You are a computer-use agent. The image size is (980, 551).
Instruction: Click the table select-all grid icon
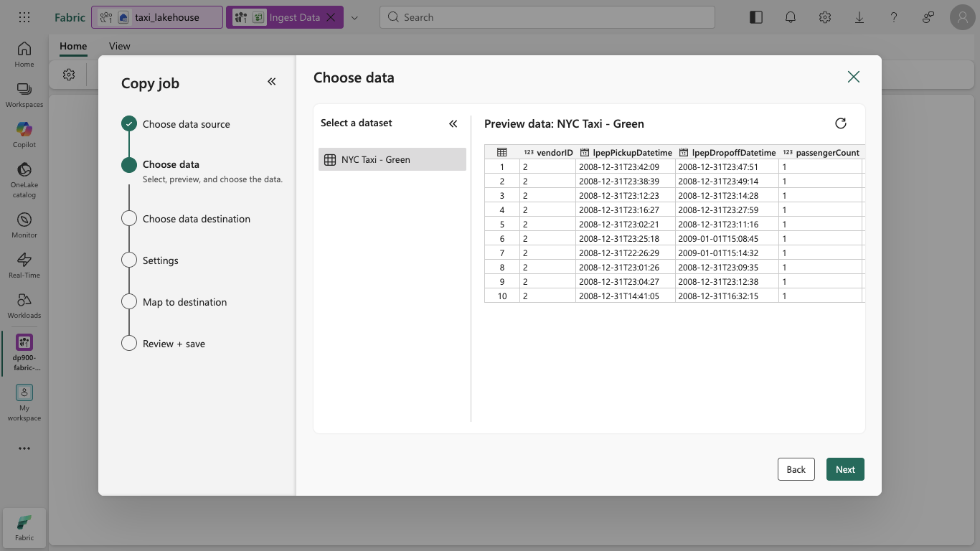pyautogui.click(x=502, y=152)
